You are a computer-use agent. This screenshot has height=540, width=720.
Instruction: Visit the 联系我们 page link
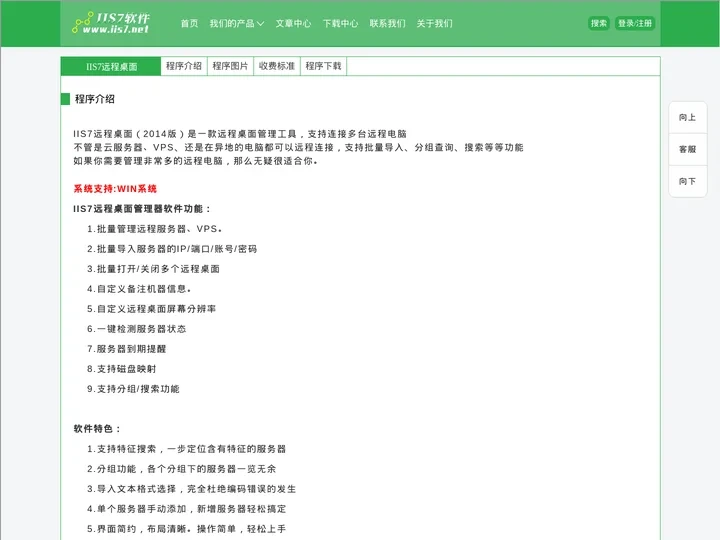pyautogui.click(x=388, y=23)
